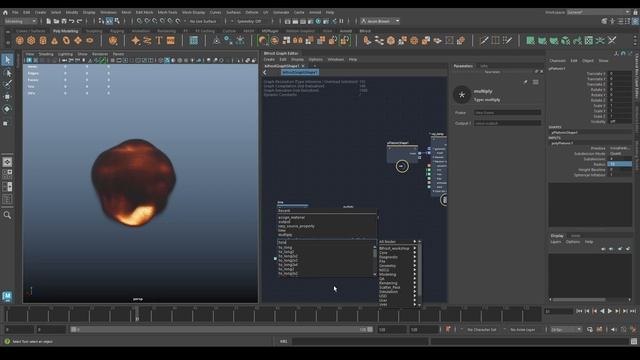Open the No Anim Layer dropdown
The height and width of the screenshot is (360, 640).
[522, 329]
